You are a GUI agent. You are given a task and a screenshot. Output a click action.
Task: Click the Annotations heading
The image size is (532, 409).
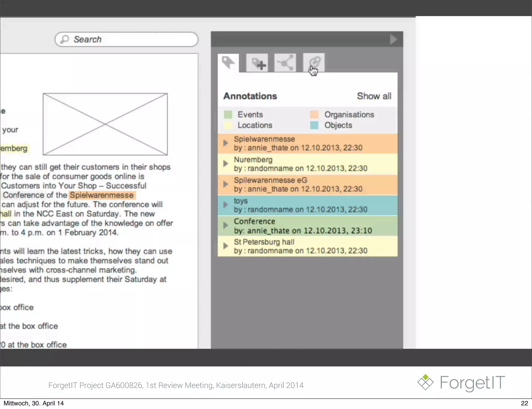(250, 96)
